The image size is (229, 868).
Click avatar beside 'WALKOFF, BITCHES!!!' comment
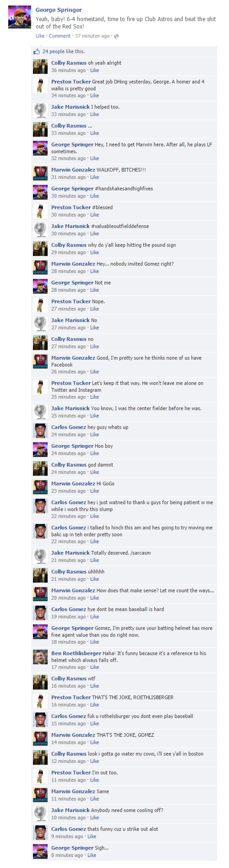(40, 173)
